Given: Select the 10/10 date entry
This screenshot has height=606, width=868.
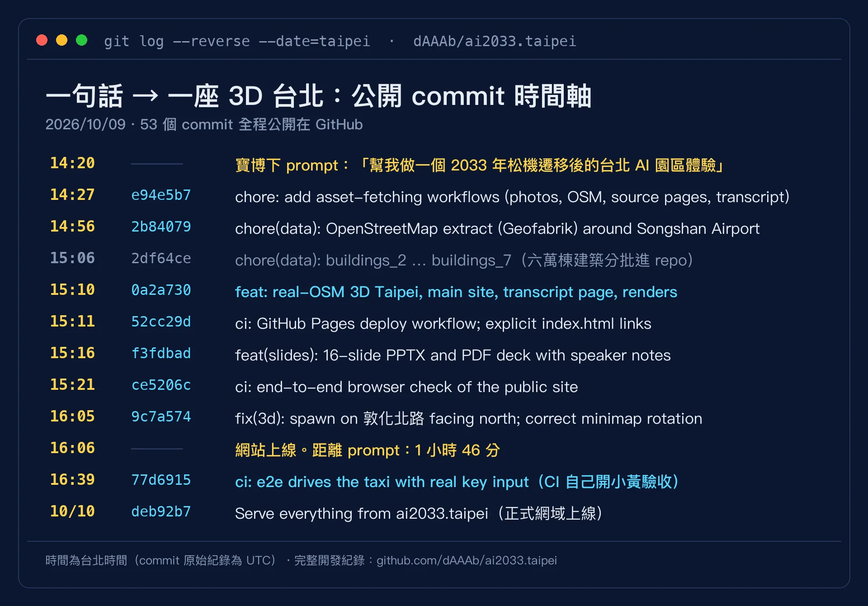Looking at the screenshot, I should coord(72,511).
